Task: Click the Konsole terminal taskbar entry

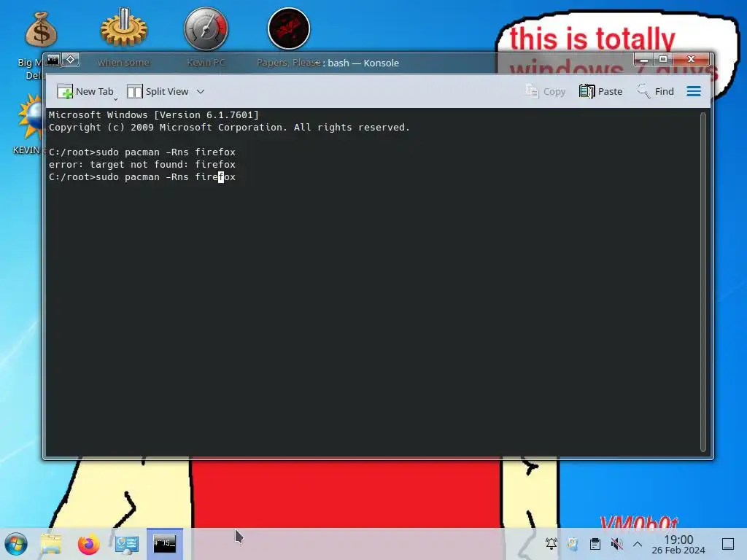Action: pos(164,543)
